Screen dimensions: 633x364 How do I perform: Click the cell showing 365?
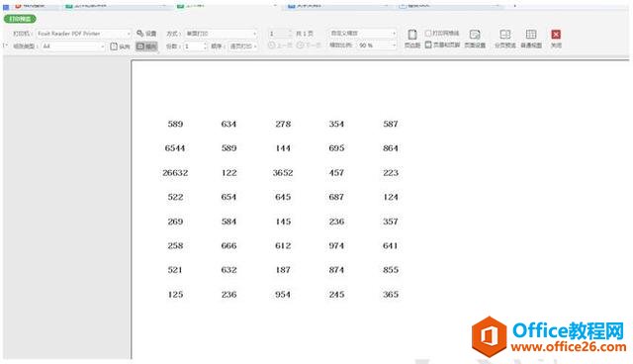391,295
